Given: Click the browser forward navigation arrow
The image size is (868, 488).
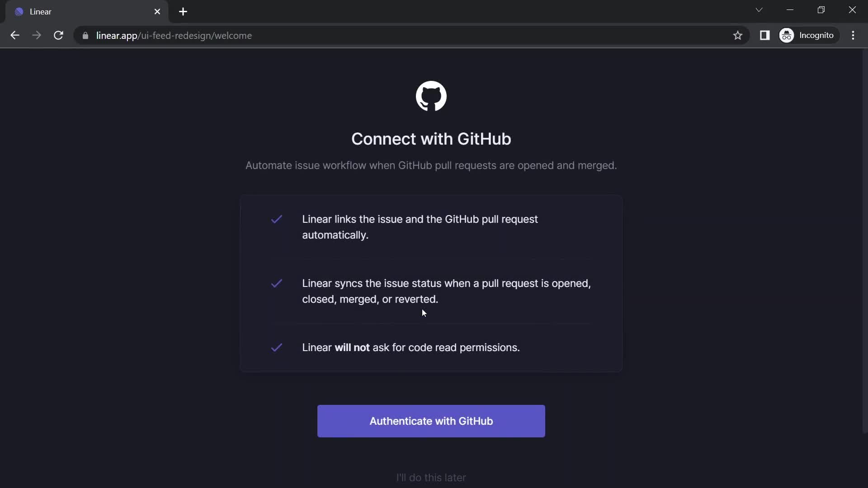Looking at the screenshot, I should [x=37, y=35].
